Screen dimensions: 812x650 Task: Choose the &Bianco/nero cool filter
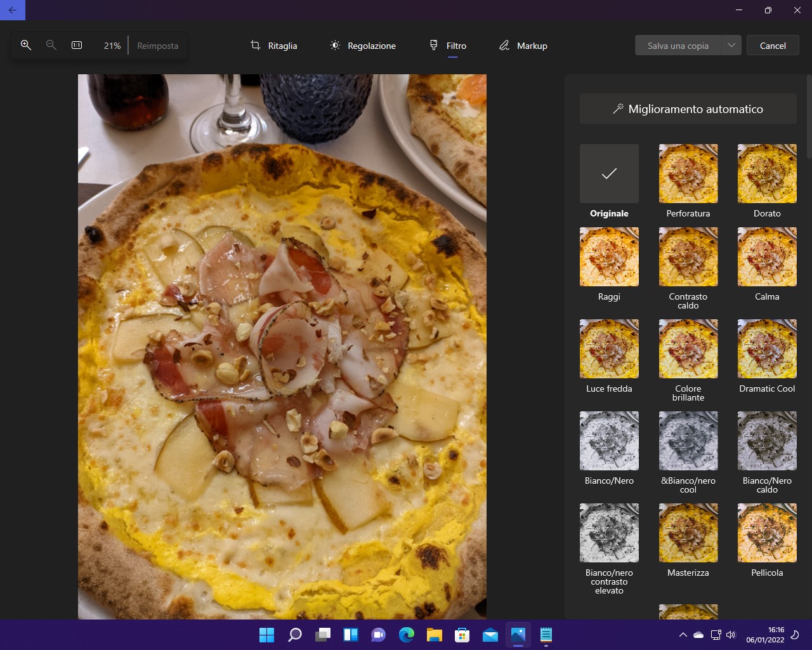point(688,441)
